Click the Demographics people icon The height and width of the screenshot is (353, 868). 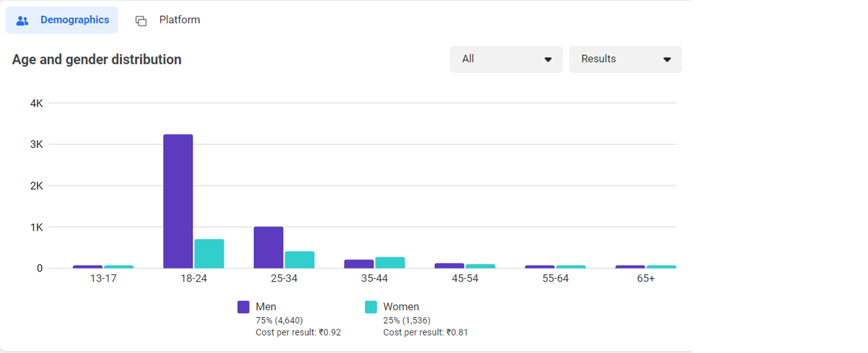tap(22, 20)
